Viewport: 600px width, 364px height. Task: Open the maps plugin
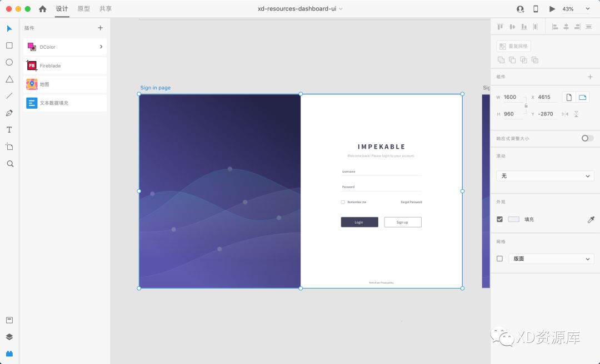click(x=65, y=84)
